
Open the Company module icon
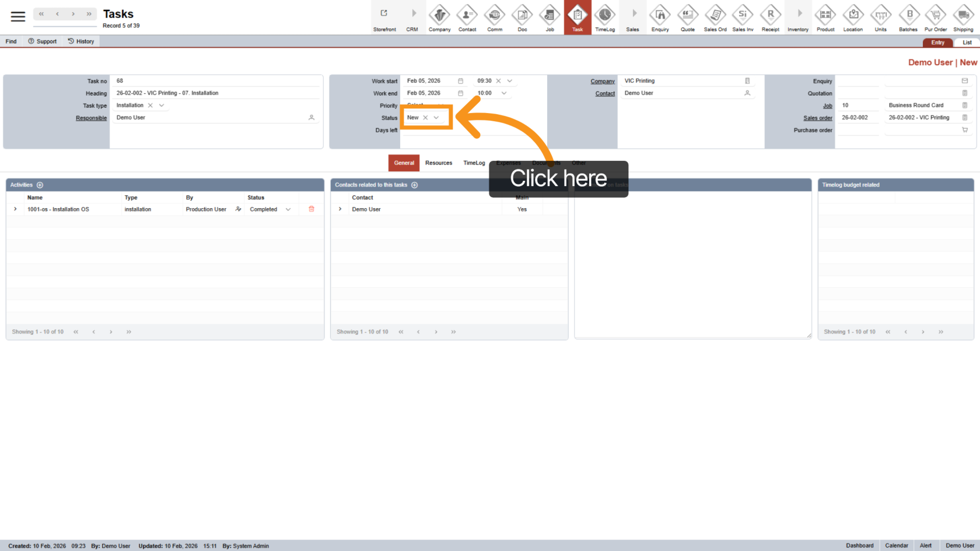pos(439,17)
